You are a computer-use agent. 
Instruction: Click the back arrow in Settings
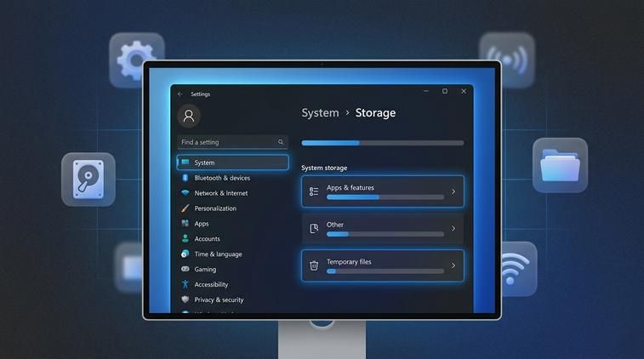coord(180,94)
